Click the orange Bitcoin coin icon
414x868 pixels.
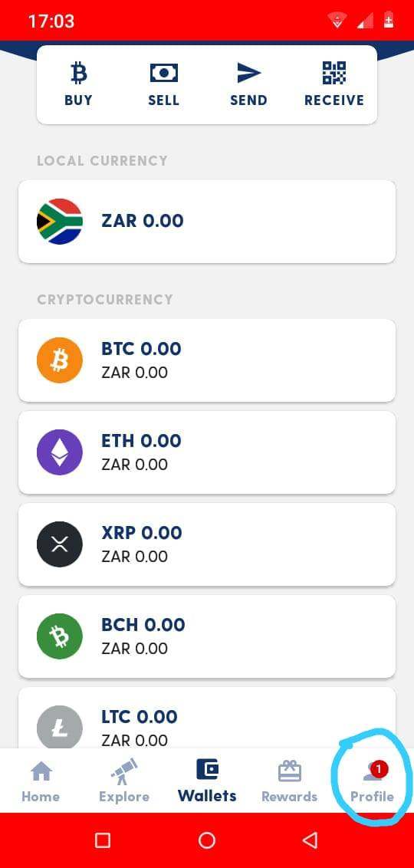[60, 360]
